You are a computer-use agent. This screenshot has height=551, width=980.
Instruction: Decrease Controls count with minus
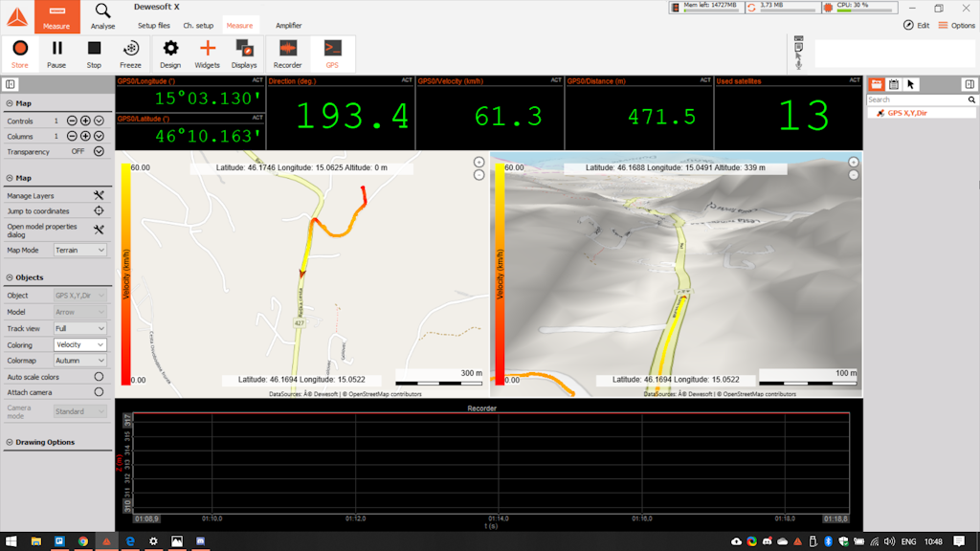[72, 121]
